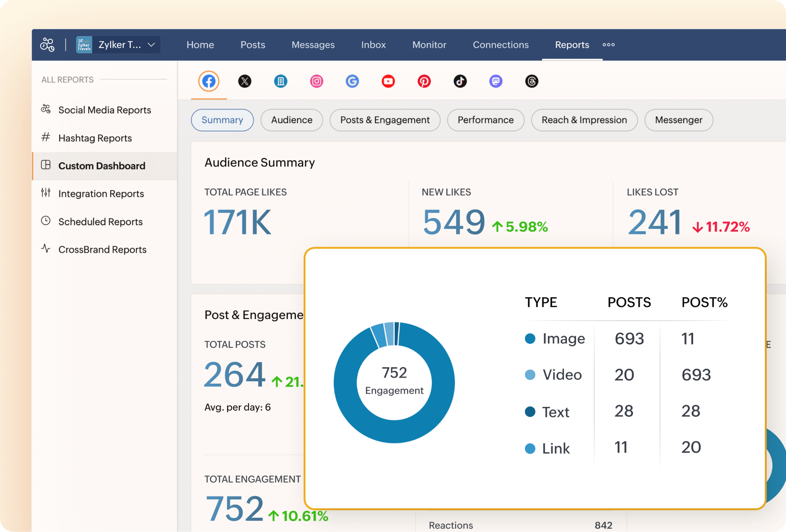Open the Instagram channel reports icon

(317, 81)
